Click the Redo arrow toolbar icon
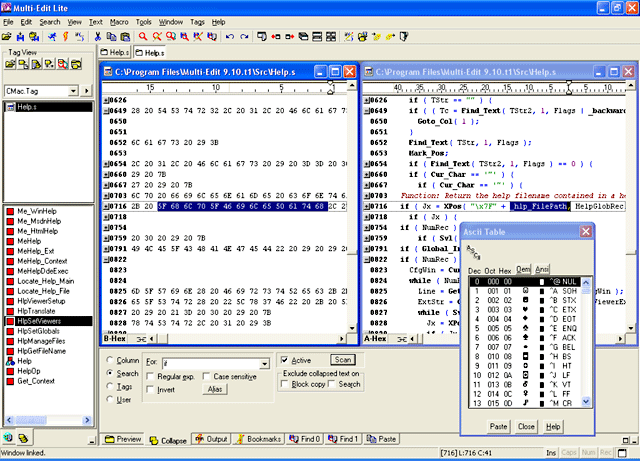Screen dimensions: 640x461 [x=244, y=37]
